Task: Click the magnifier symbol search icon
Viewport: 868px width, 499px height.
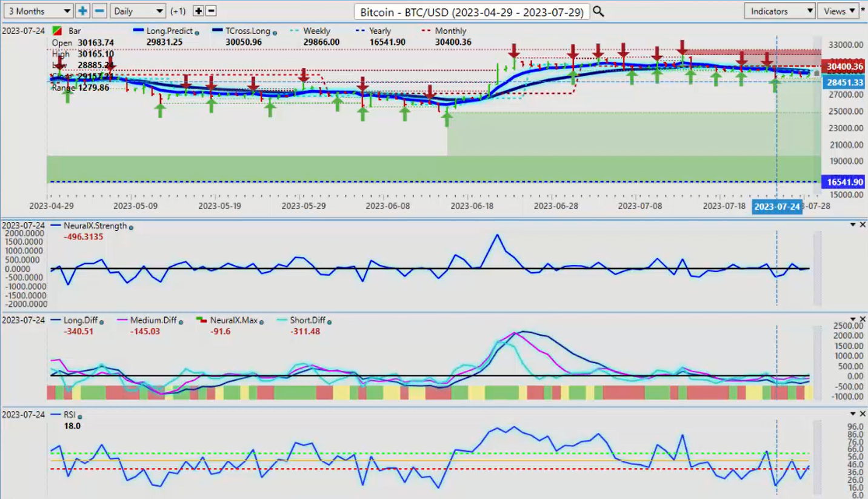Action: point(598,12)
